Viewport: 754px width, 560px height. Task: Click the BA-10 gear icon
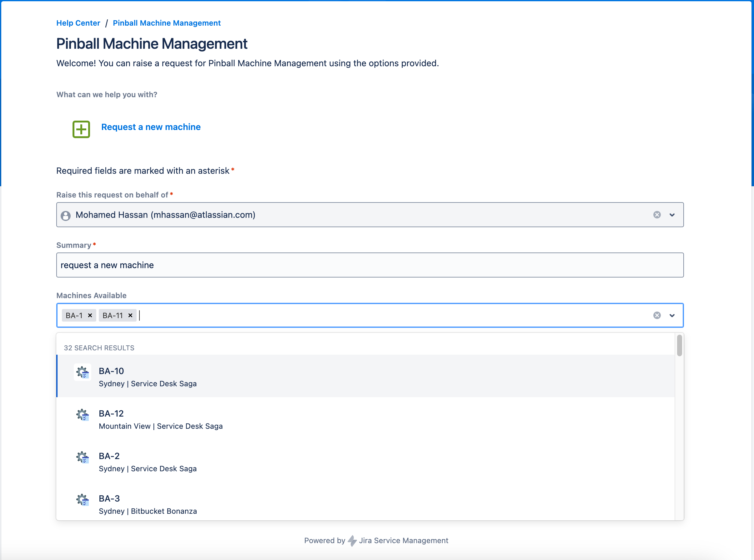point(83,372)
